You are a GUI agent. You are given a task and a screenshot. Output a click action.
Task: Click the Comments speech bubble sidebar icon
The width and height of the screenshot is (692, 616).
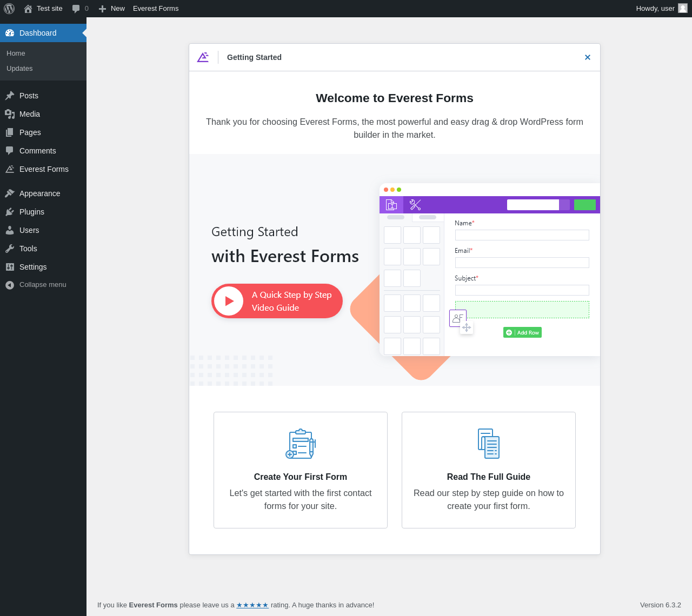pyautogui.click(x=10, y=151)
